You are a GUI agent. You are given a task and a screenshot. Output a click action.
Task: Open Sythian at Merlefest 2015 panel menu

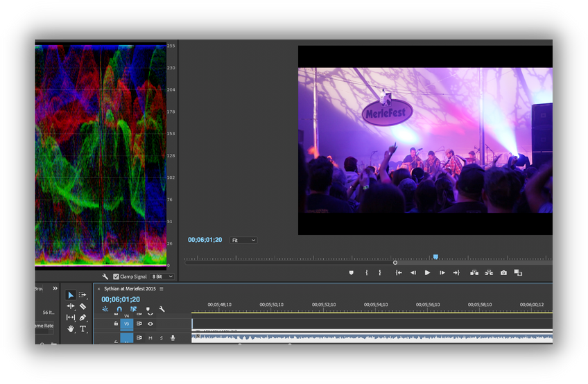click(x=162, y=288)
